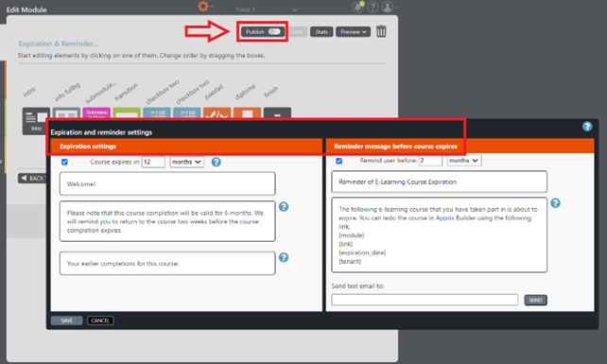
Task: Open the Remind user before months dropdown
Action: 464,161
